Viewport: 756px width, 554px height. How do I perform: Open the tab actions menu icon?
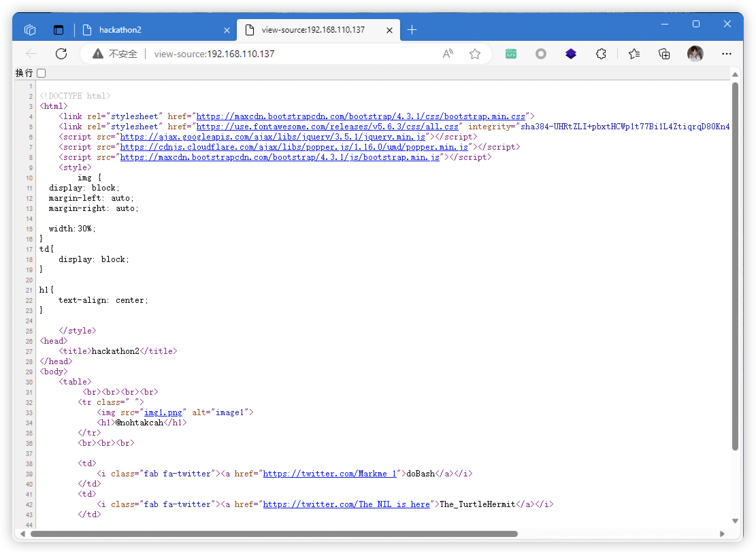(59, 30)
